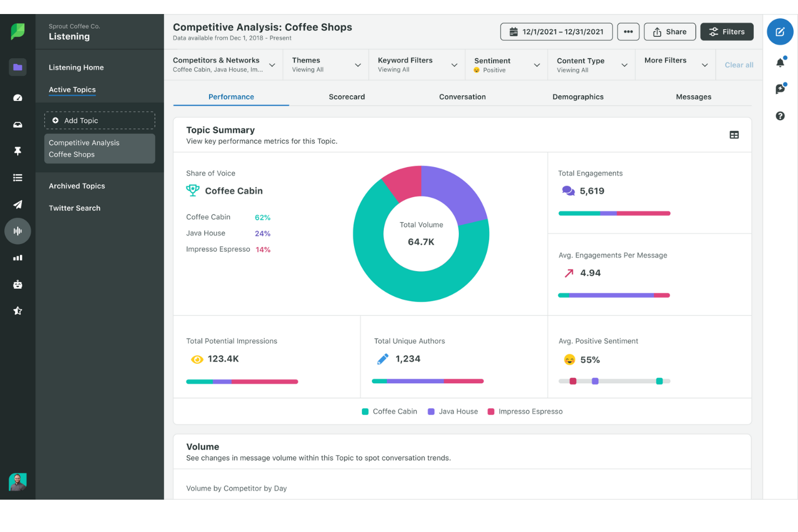Click the user profile avatar
Screen dimensions: 798x532
click(18, 482)
